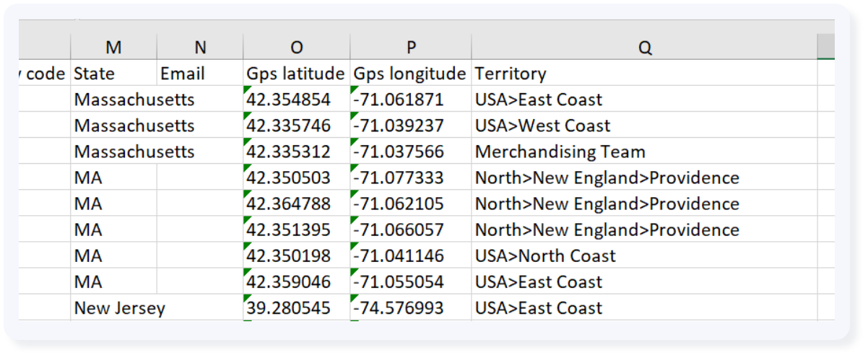
Task: Select the Gps latitude header cell
Action: [296, 74]
